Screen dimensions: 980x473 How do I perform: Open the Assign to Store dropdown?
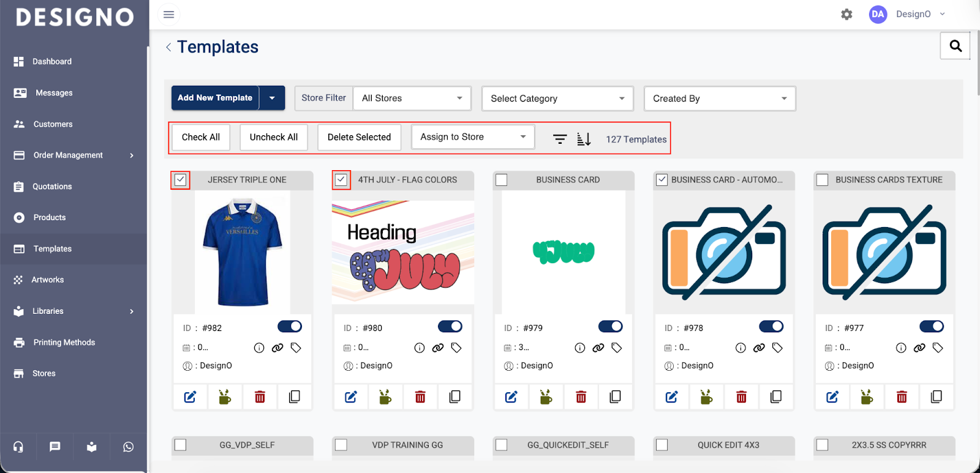click(x=472, y=137)
